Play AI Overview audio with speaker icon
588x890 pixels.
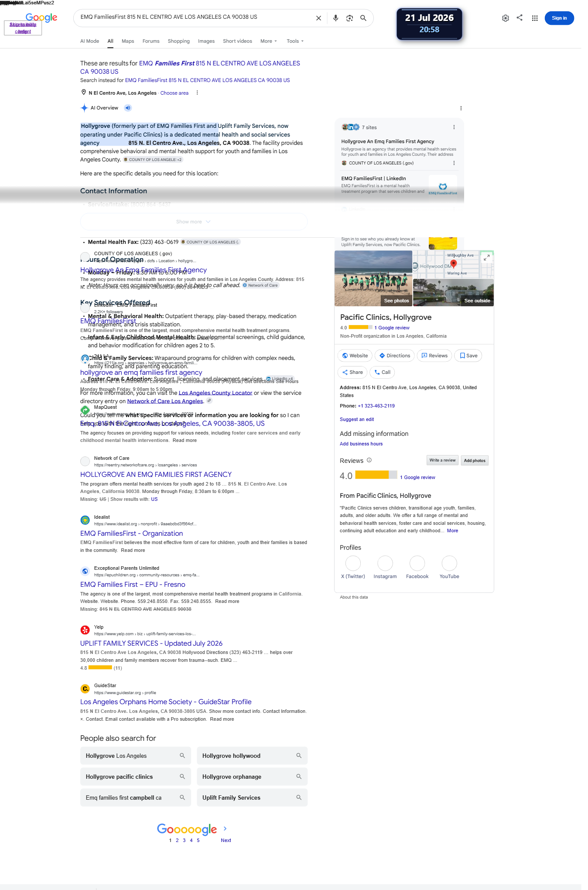[x=128, y=108]
